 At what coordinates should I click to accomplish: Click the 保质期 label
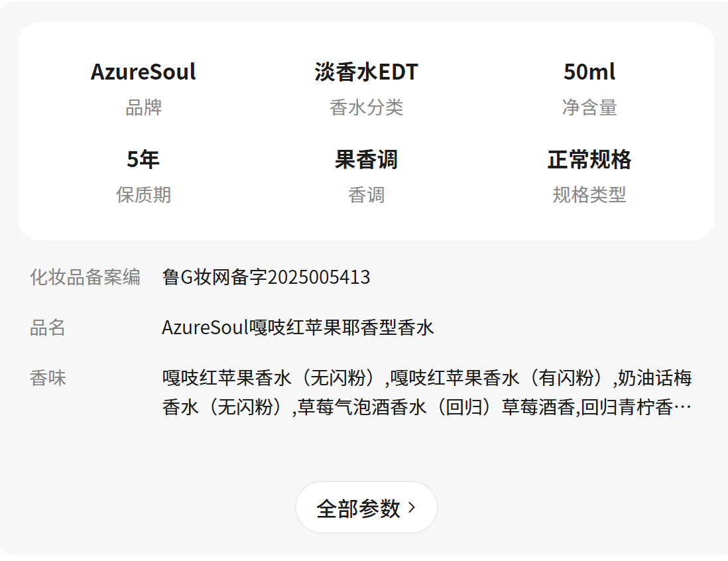pyautogui.click(x=143, y=195)
